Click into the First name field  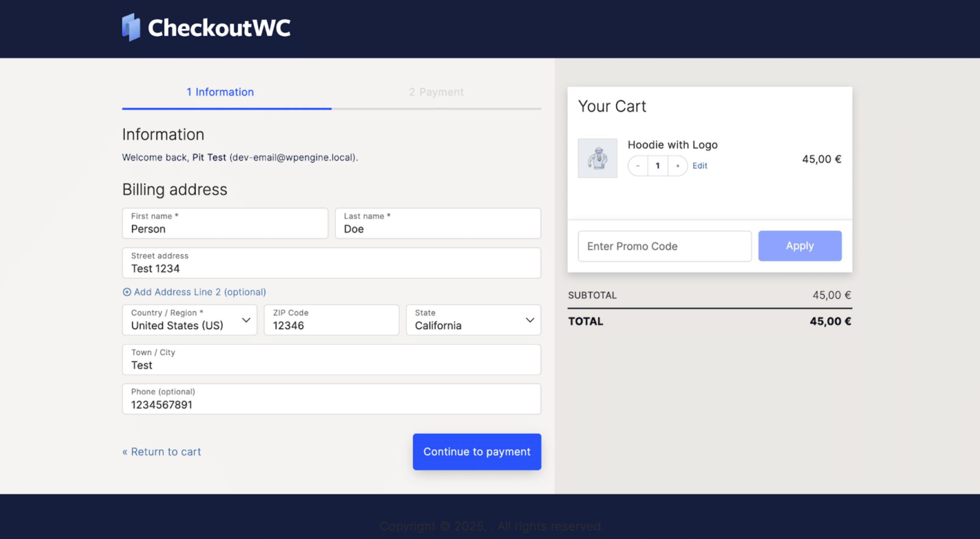tap(225, 224)
